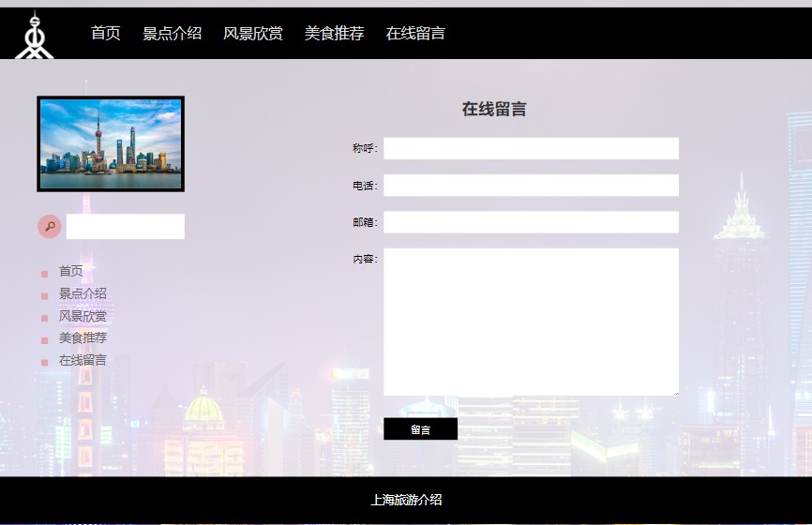Go to 风景欣赏 in the top navigation
This screenshot has width=812, height=525.
[252, 34]
